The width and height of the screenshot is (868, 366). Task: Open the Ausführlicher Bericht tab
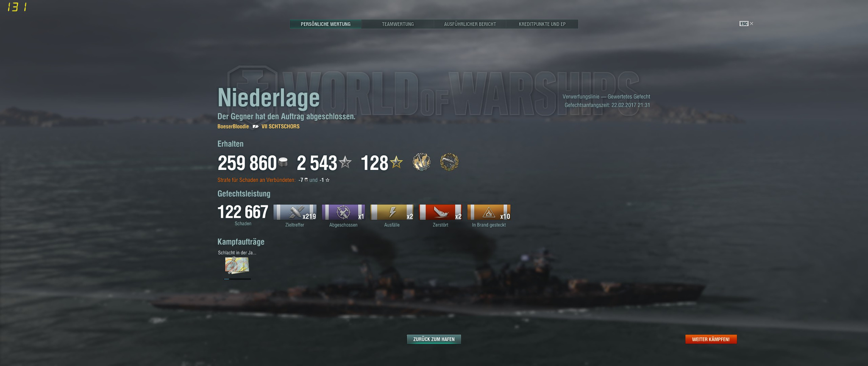470,24
